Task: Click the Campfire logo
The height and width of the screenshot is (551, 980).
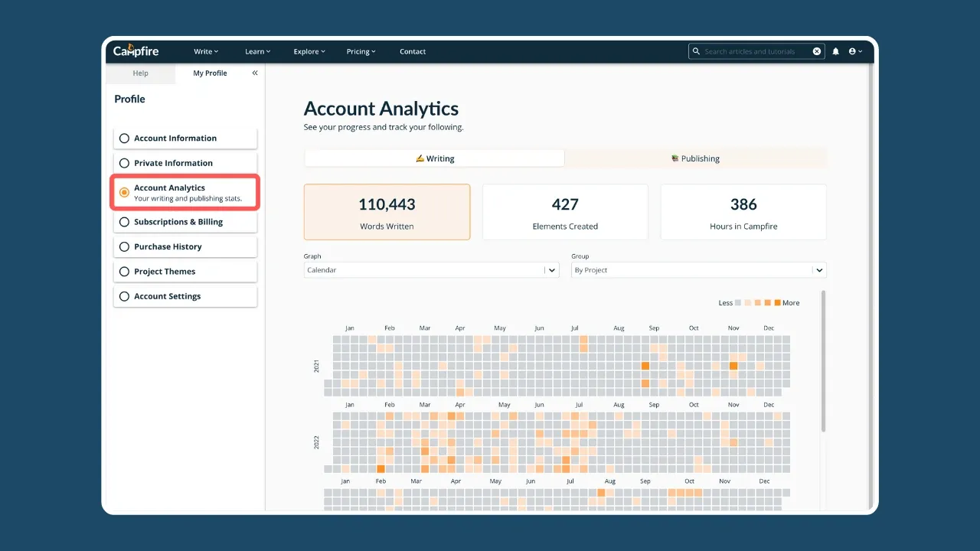Action: [136, 51]
